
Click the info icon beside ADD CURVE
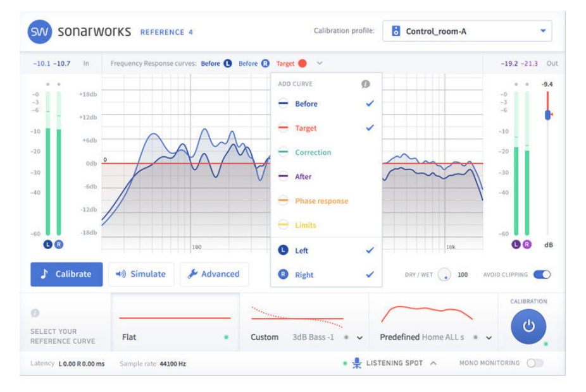pos(366,84)
